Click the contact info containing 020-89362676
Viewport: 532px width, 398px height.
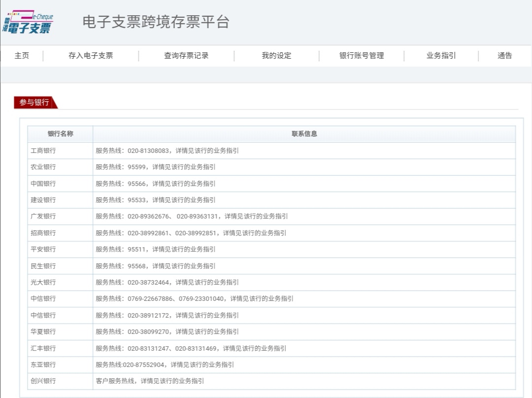[x=192, y=217]
